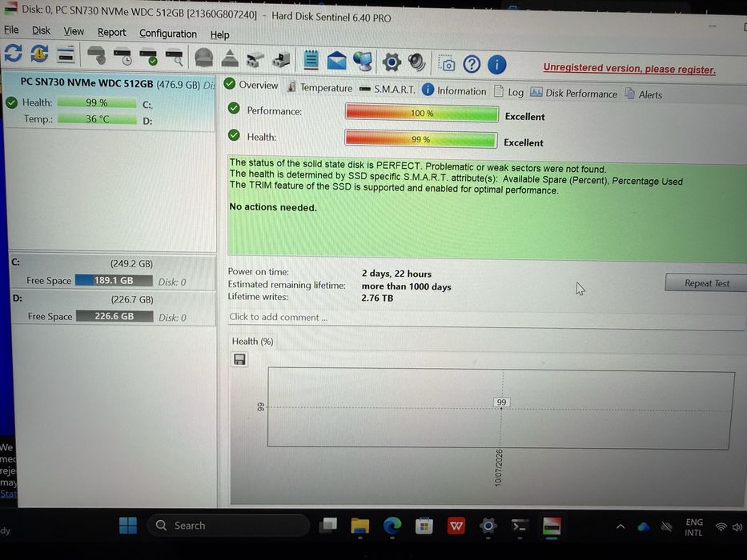Open Terminal from the taskbar
This screenshot has width=747, height=560.
520,526
